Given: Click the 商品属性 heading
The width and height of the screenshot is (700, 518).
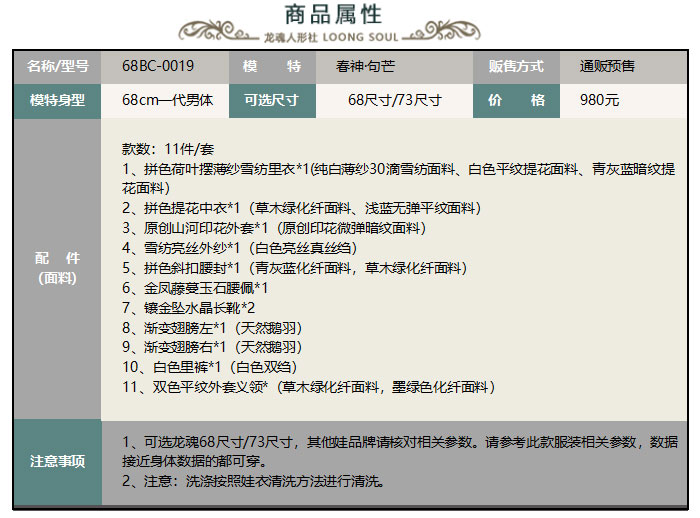Looking at the screenshot, I should click(x=334, y=15).
